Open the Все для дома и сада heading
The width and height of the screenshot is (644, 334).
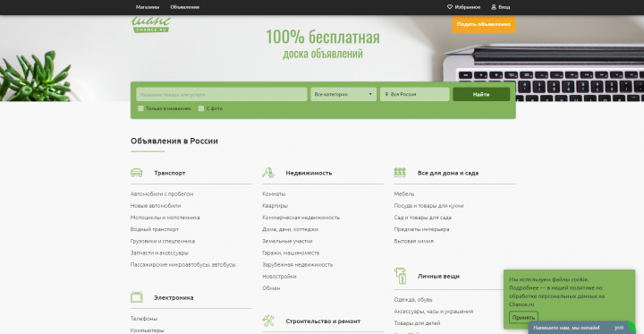(x=448, y=173)
